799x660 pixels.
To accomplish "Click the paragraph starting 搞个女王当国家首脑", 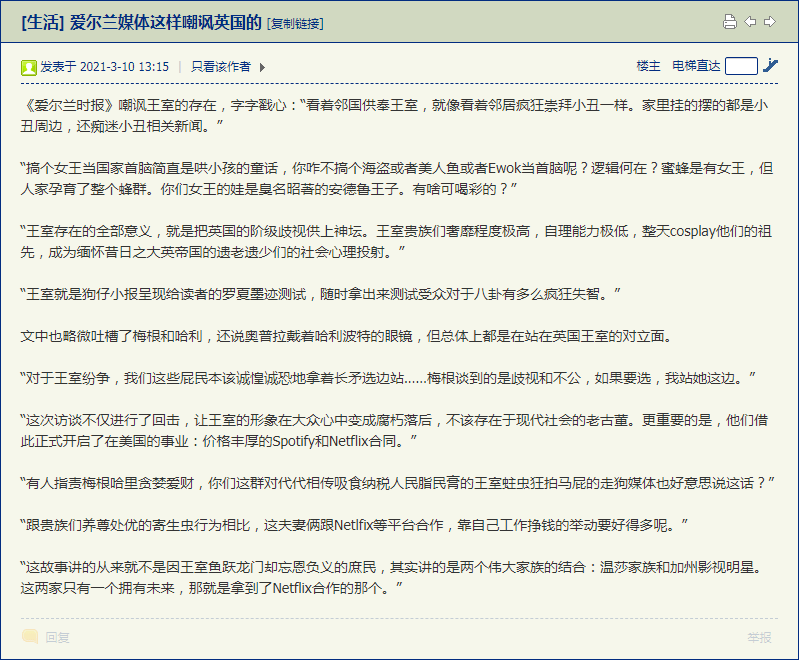I will click(397, 178).
